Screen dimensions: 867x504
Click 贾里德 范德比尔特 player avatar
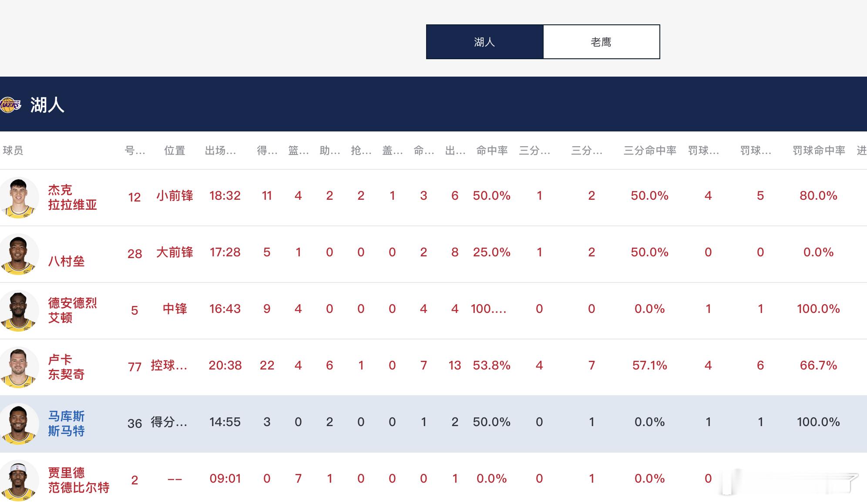(x=18, y=480)
